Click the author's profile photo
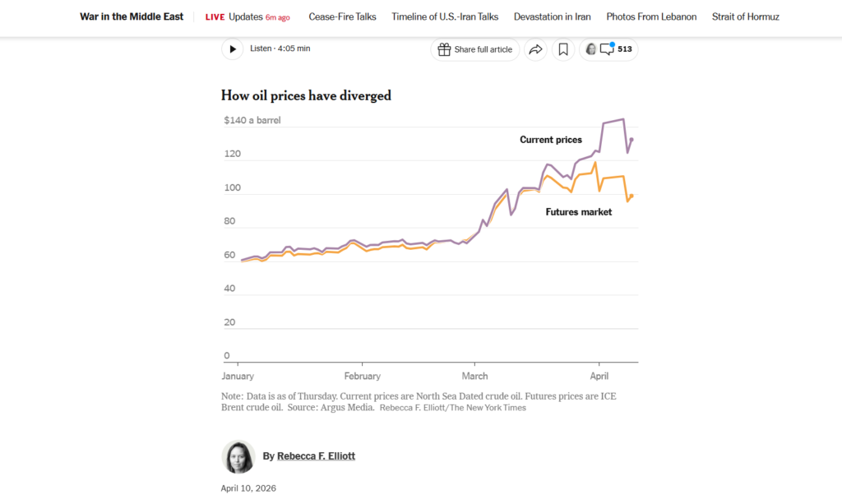 click(238, 456)
